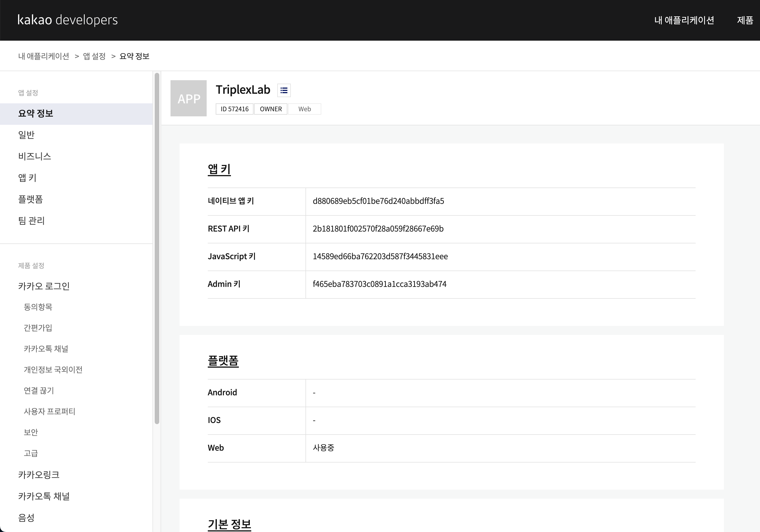The width and height of the screenshot is (760, 532).
Task: Open 플랫폼 sidebar item
Action: (x=30, y=199)
